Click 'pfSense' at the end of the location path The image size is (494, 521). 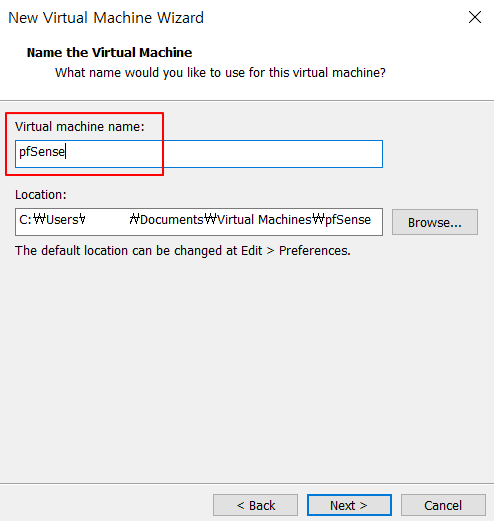[x=348, y=220]
